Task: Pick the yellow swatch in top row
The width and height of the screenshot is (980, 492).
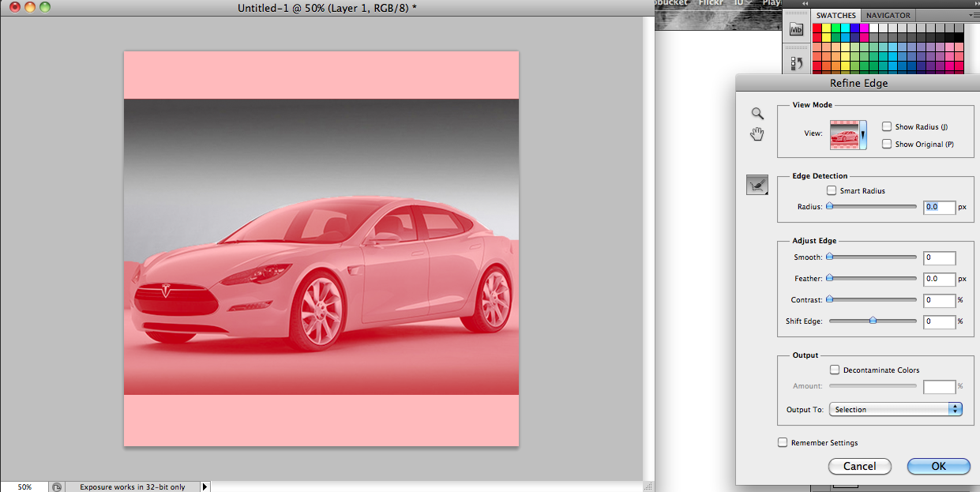Action: pos(826,28)
